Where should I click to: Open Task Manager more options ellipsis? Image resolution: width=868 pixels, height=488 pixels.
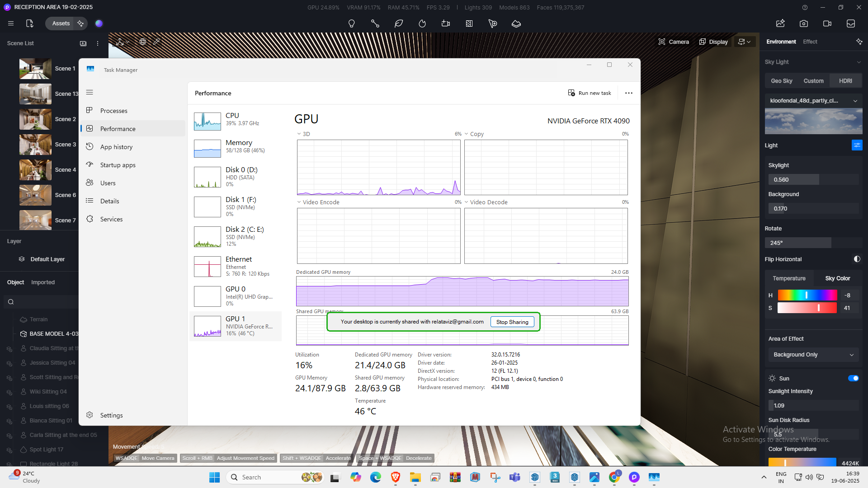[629, 93]
